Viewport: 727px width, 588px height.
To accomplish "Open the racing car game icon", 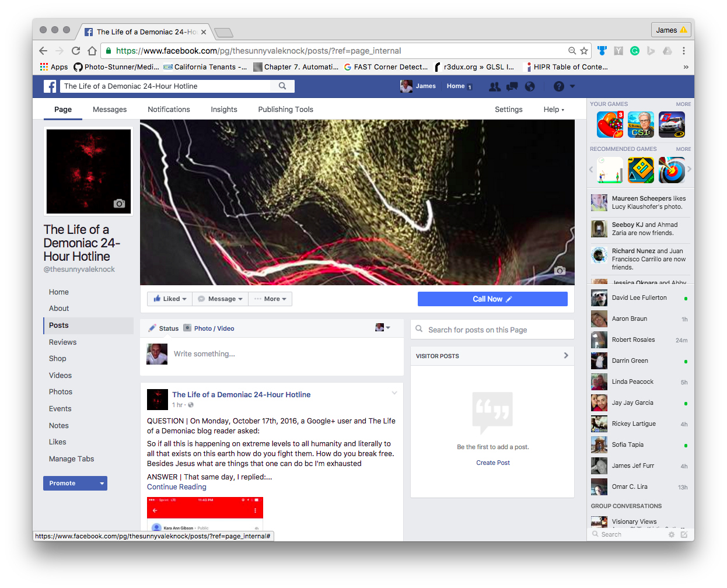I will click(x=672, y=124).
